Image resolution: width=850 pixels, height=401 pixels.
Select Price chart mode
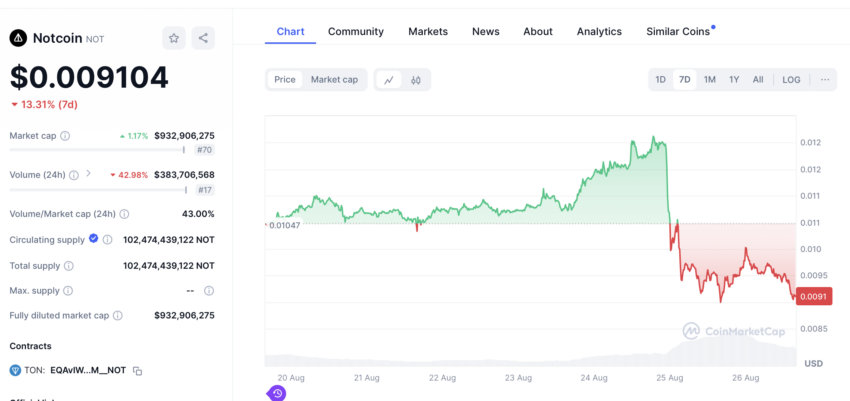click(x=285, y=80)
